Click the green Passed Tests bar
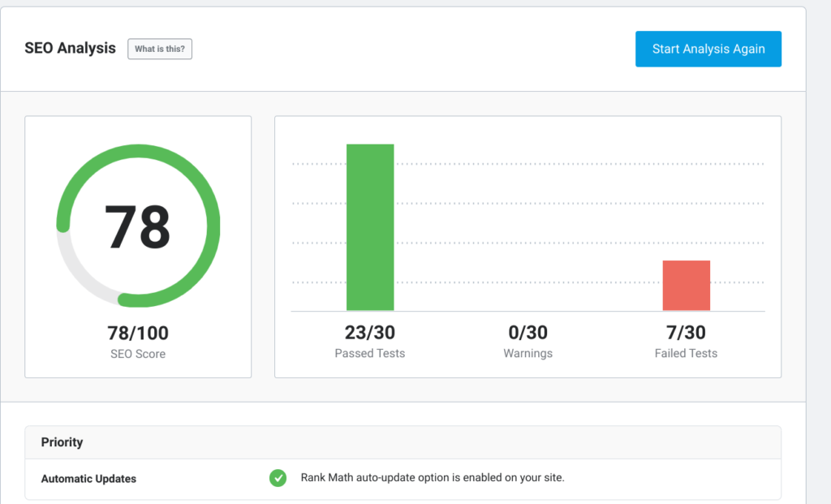This screenshot has height=504, width=831. coord(370,227)
